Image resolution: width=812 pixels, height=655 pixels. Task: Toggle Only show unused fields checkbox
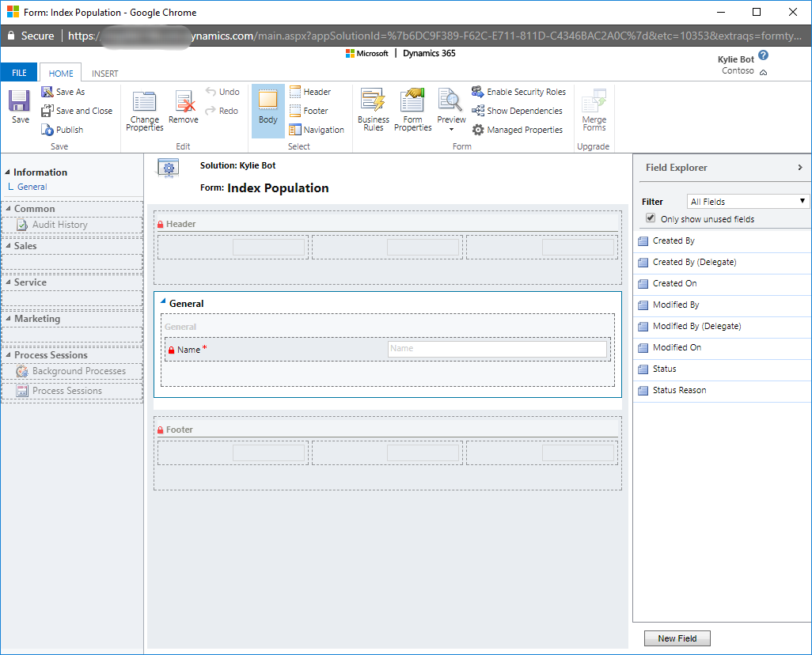tap(651, 218)
